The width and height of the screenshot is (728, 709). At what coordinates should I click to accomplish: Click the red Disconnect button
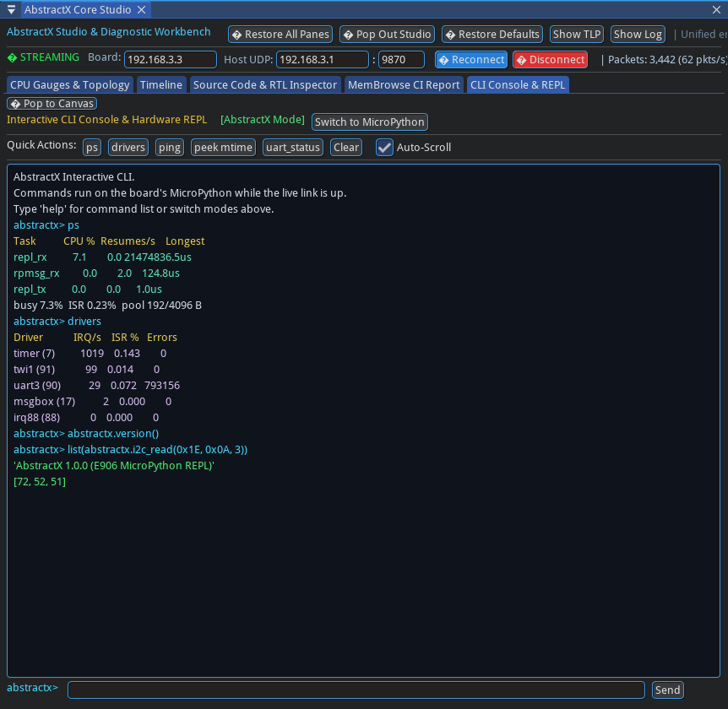550,60
